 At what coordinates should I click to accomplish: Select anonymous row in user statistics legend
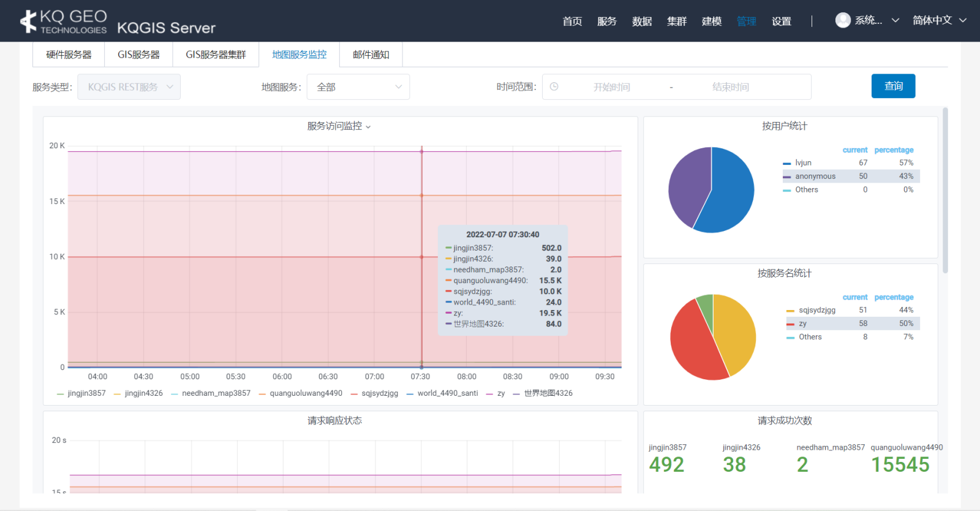(x=851, y=176)
